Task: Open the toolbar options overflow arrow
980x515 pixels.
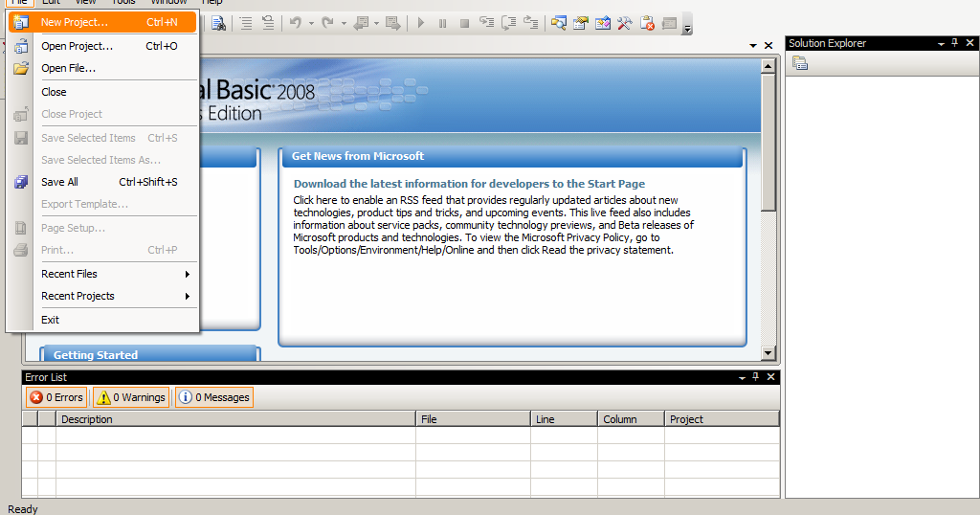Action: click(687, 27)
